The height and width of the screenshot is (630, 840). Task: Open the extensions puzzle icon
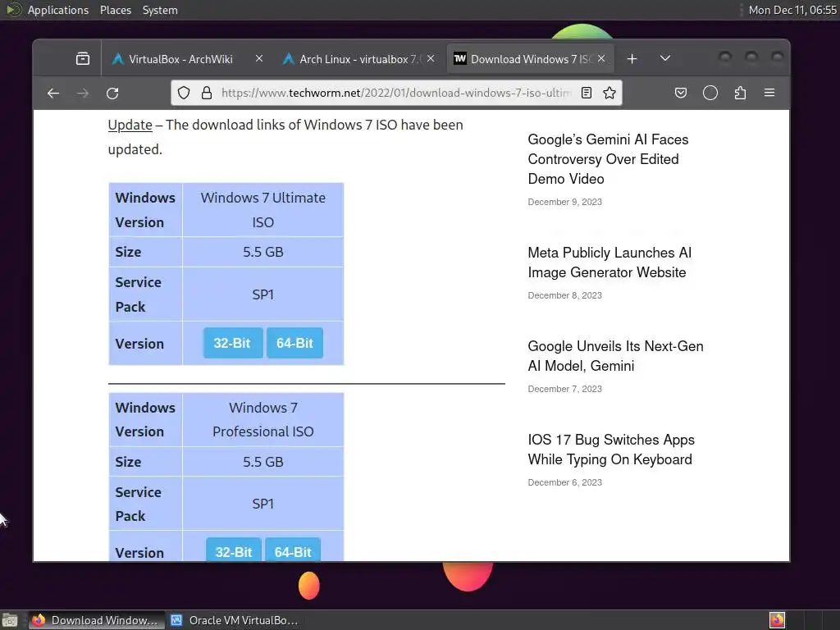point(740,94)
